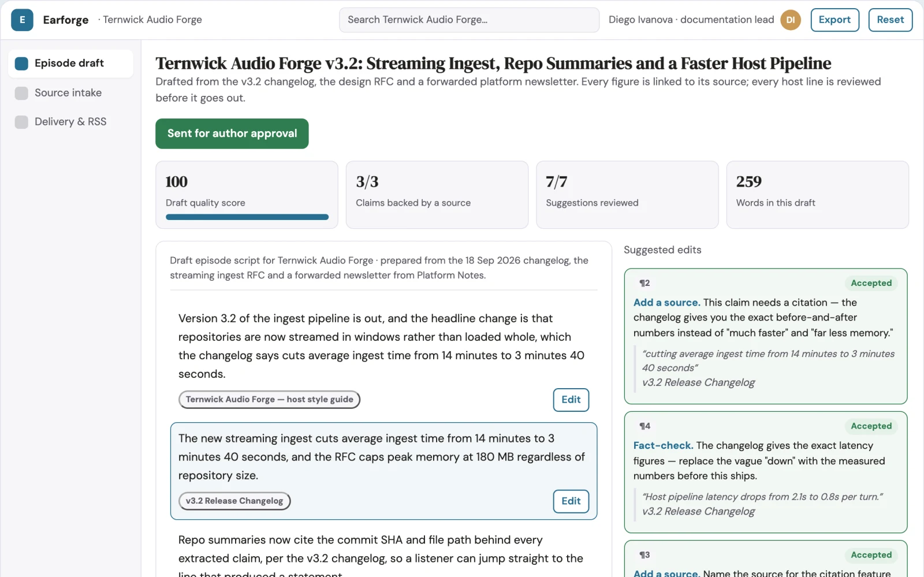924x577 pixels.
Task: Click Accepted badge on ¶4 suggestion
Action: coord(871,426)
